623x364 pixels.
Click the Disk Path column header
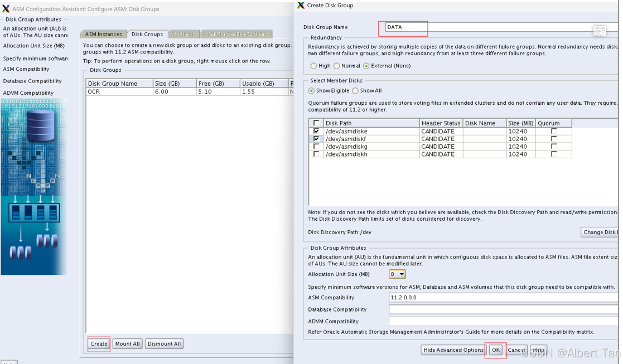(371, 123)
